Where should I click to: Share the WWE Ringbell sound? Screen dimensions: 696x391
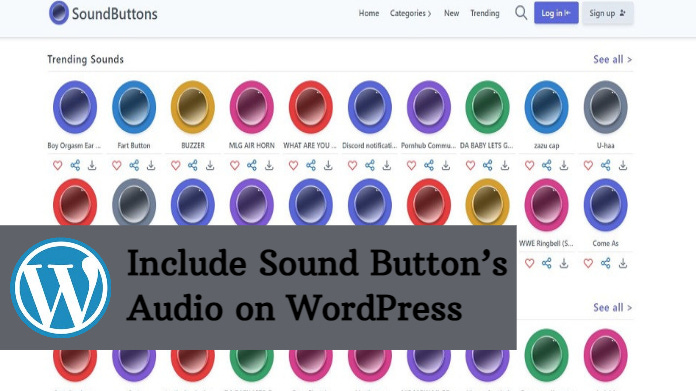pyautogui.click(x=546, y=263)
